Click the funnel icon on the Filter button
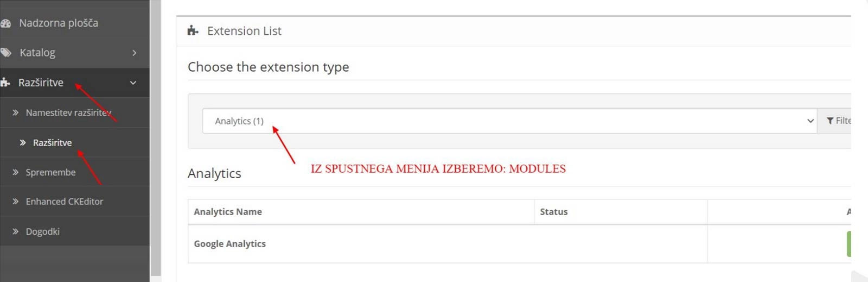868x282 pixels. click(830, 121)
